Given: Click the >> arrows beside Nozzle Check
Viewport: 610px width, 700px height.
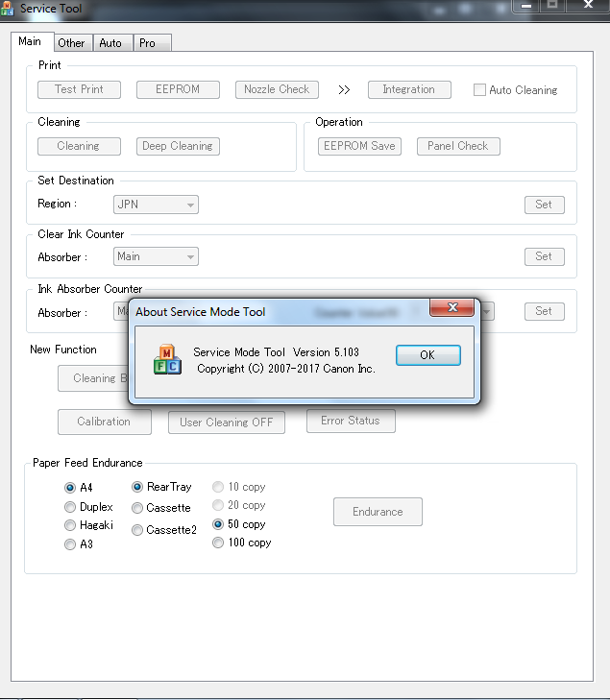Looking at the screenshot, I should pos(344,89).
